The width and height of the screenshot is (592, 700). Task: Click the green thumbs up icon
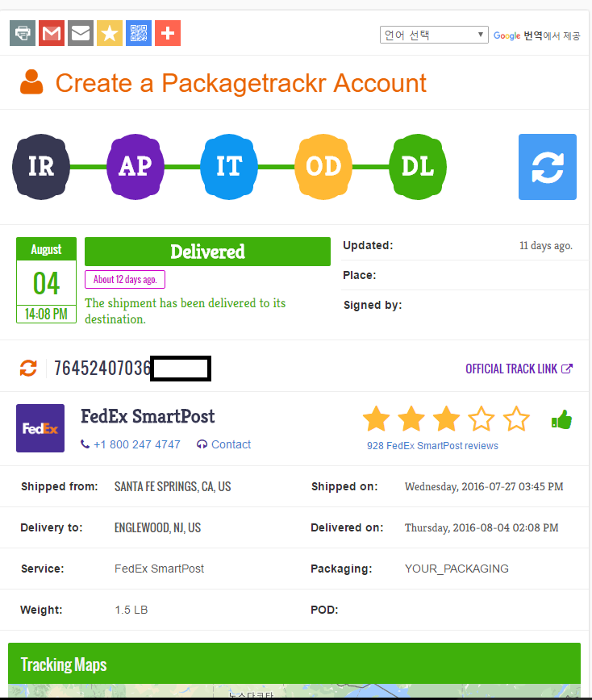click(x=561, y=419)
